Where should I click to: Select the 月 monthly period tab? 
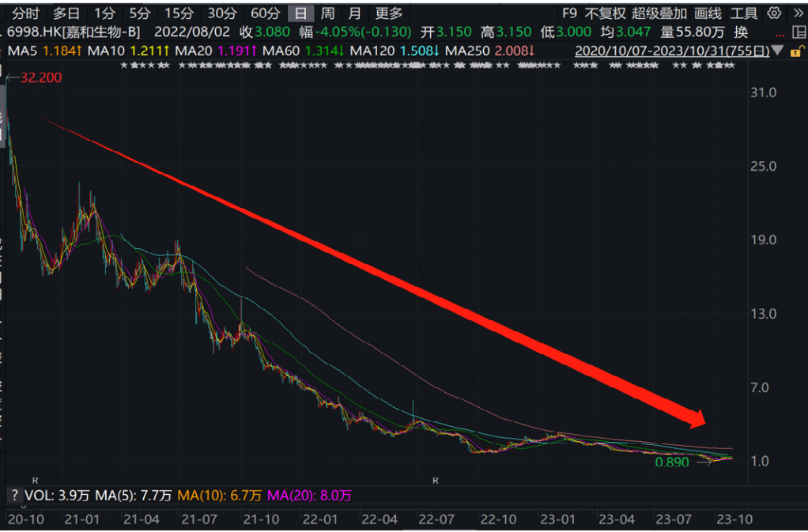tap(354, 13)
